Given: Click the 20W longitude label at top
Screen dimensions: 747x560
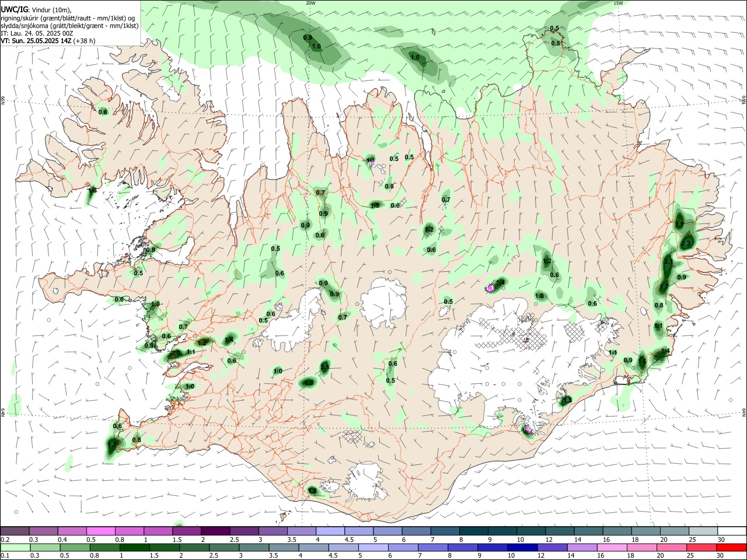Looking at the screenshot, I should (310, 3).
